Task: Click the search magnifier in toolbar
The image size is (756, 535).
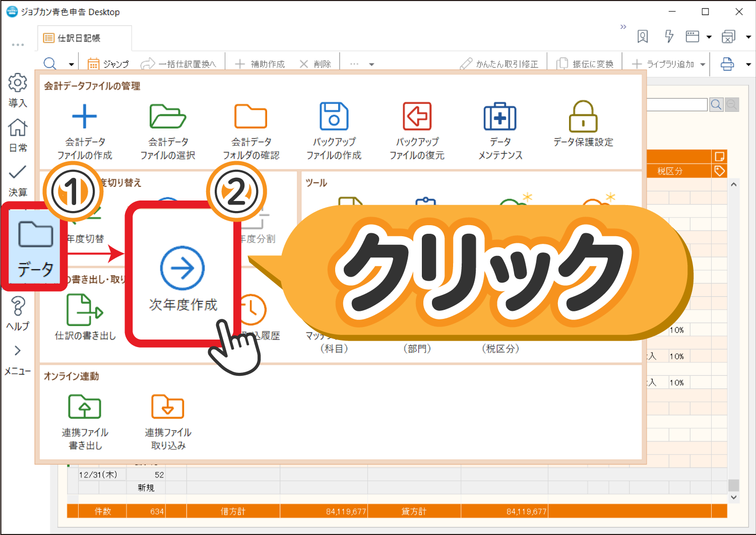Action: pos(50,64)
